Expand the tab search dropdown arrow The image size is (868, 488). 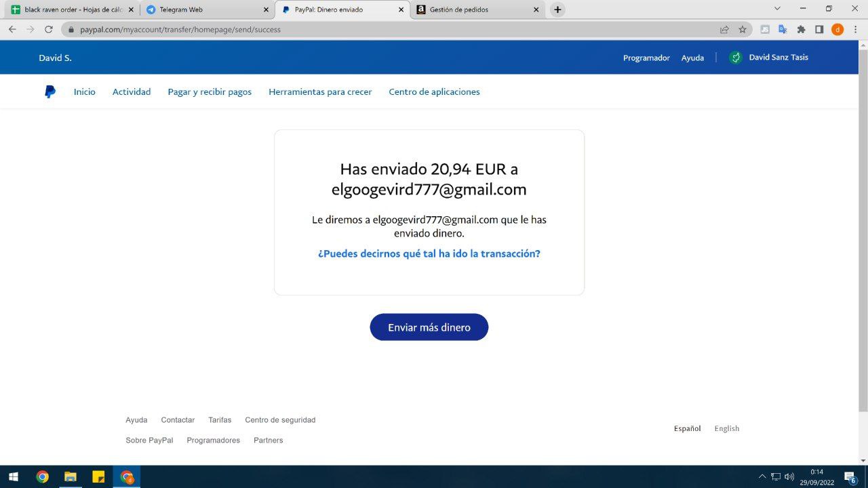click(777, 9)
